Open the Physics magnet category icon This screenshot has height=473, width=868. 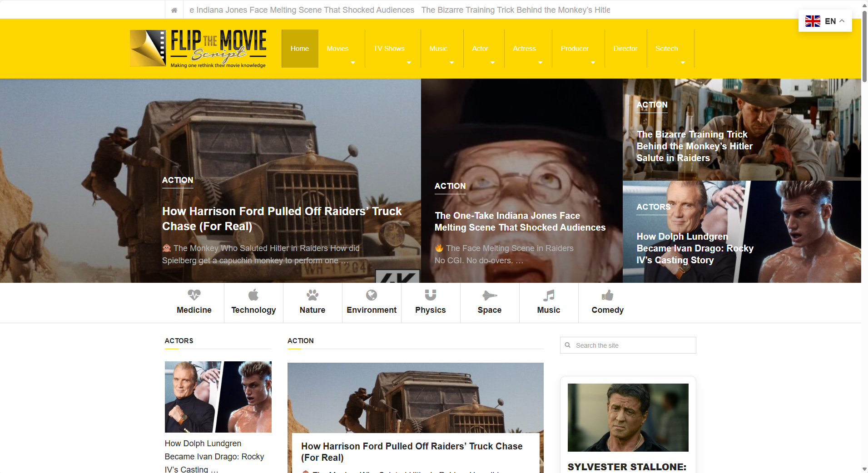431,295
